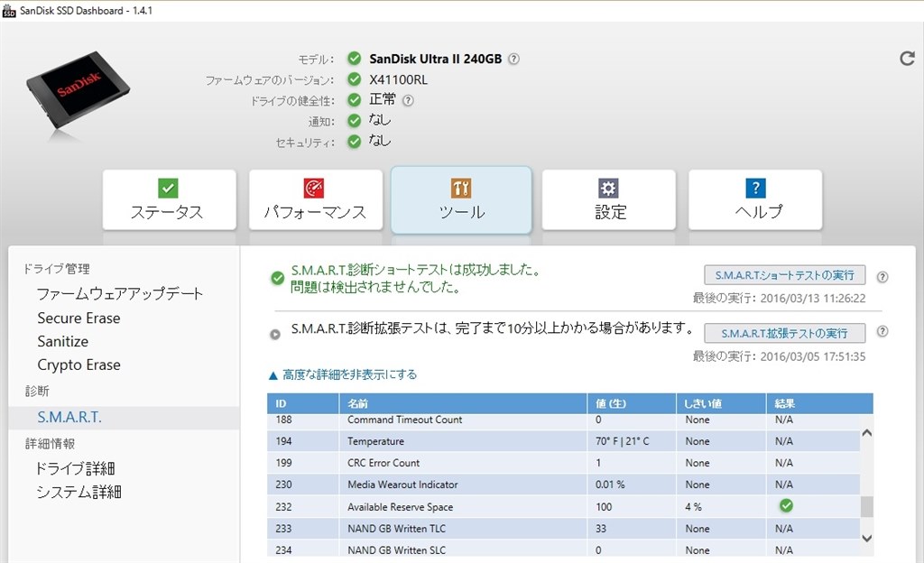Screen dimensions: 924x563
Task: Click model name SanDisk Ultra II 240GB
Action: (436, 59)
